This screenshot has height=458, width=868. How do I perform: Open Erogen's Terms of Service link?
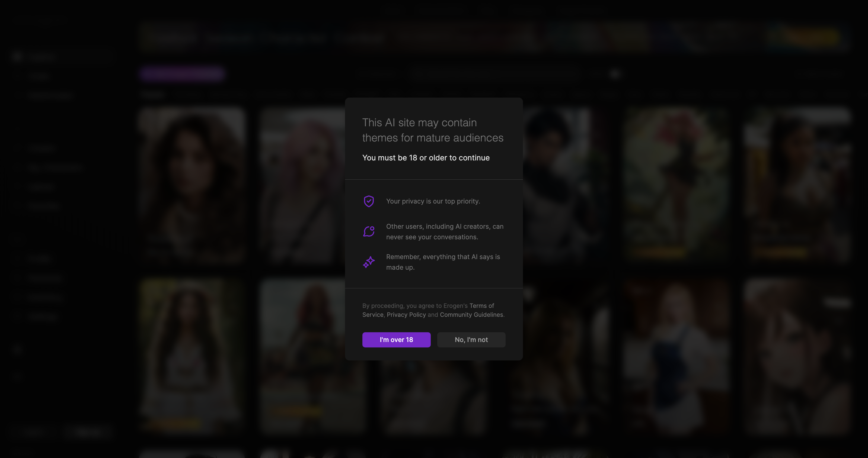click(482, 305)
